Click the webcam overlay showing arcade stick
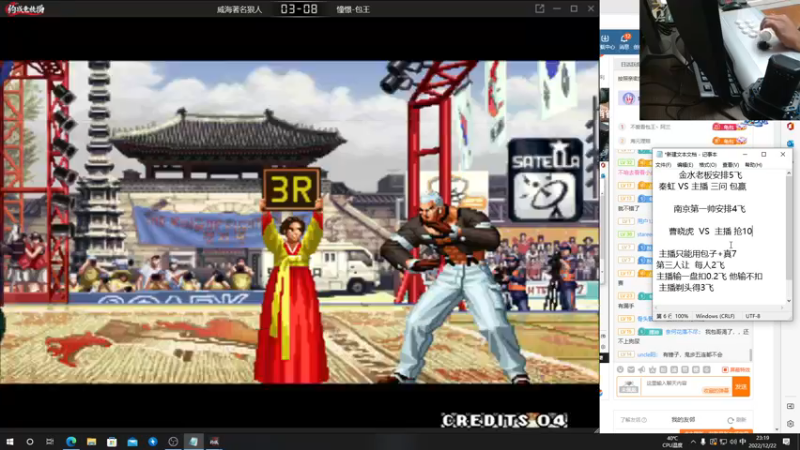Image resolution: width=800 pixels, height=450 pixels. 720,60
